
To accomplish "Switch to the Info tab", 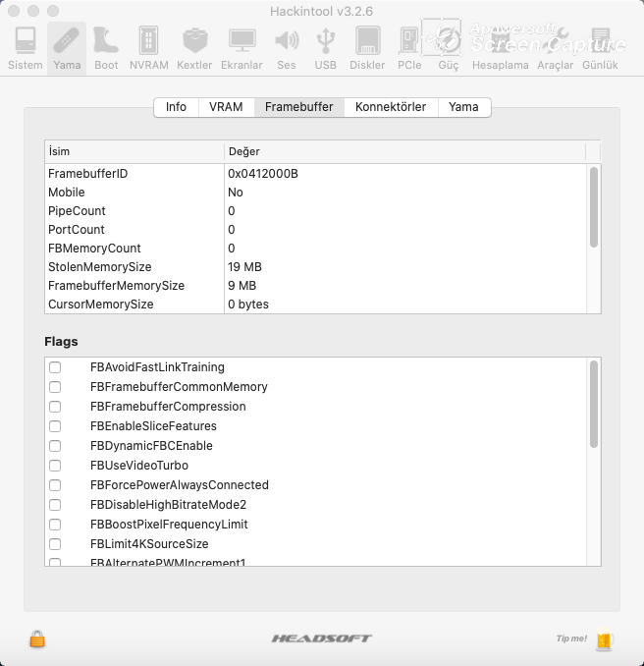I will pos(176,107).
